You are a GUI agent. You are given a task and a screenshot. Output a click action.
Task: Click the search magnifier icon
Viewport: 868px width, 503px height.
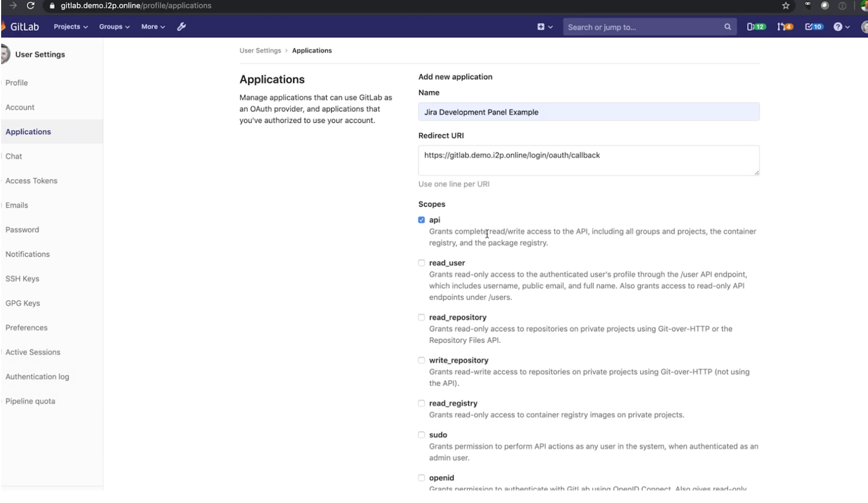(727, 26)
